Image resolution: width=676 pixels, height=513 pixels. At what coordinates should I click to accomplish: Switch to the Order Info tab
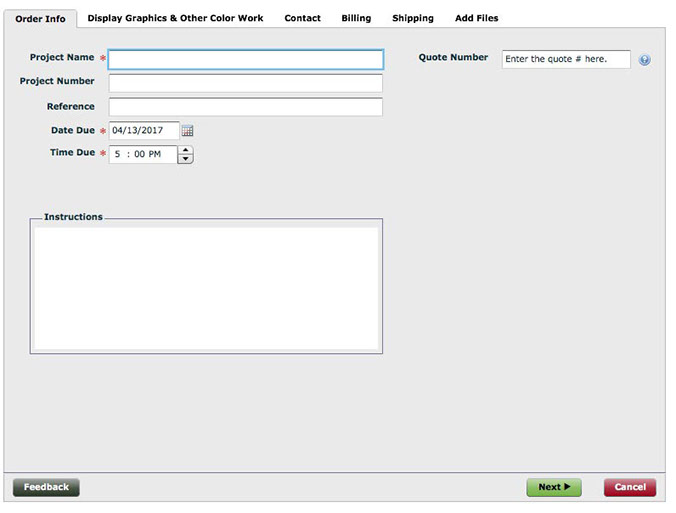[40, 19]
